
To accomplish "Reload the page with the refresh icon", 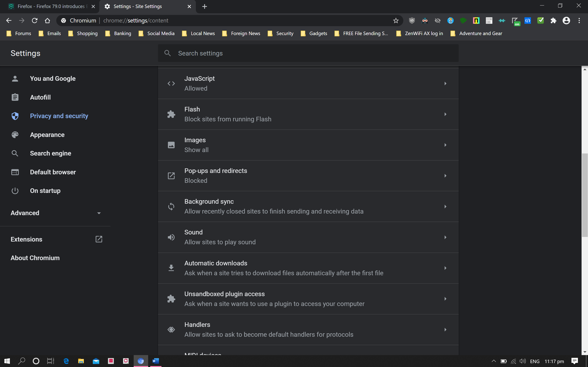I will pos(34,21).
